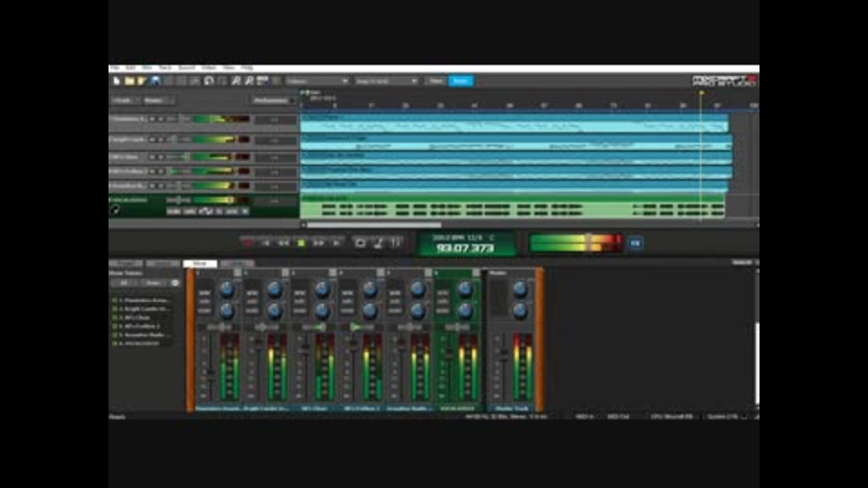Switch timeline display with the Time button
This screenshot has height=488, width=868.
[x=436, y=80]
